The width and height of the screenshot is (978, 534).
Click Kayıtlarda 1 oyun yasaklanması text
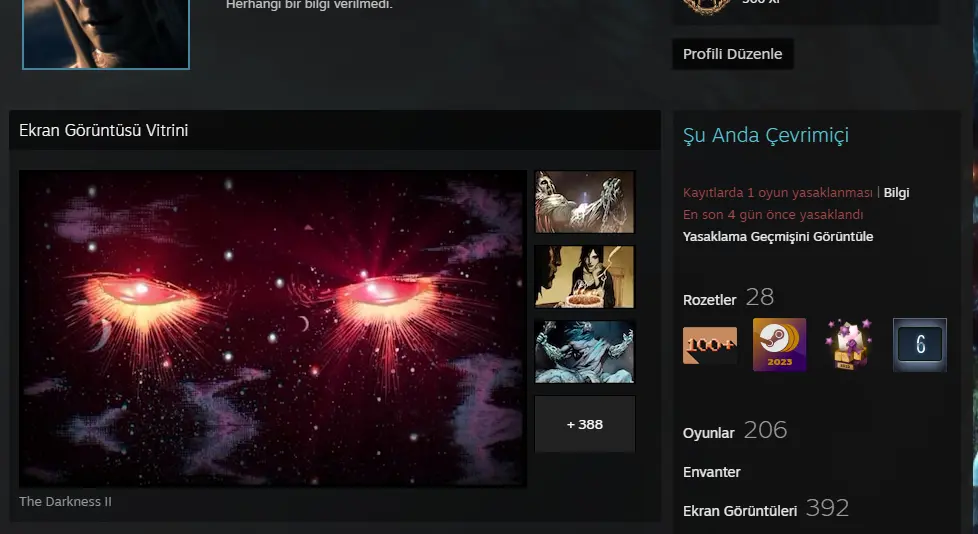coord(778,193)
